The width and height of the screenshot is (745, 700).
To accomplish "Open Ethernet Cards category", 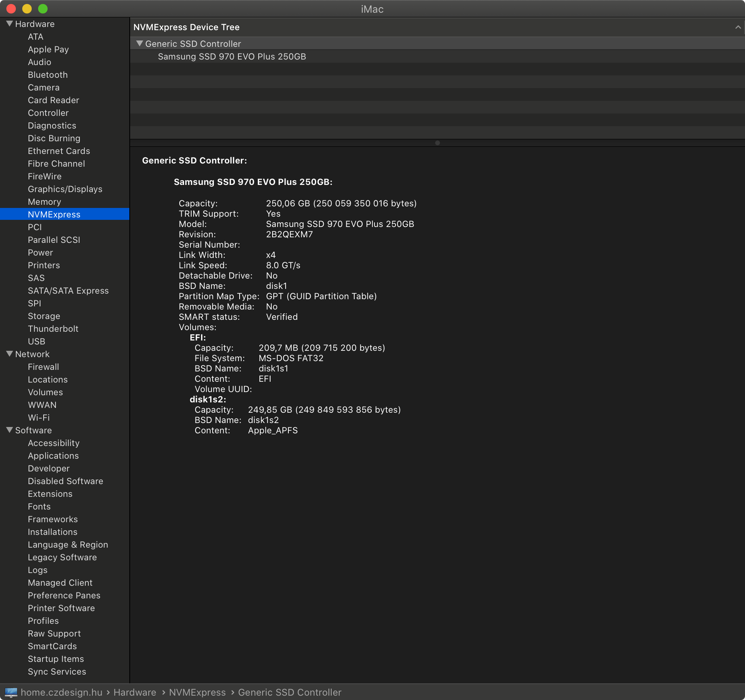I will [59, 151].
